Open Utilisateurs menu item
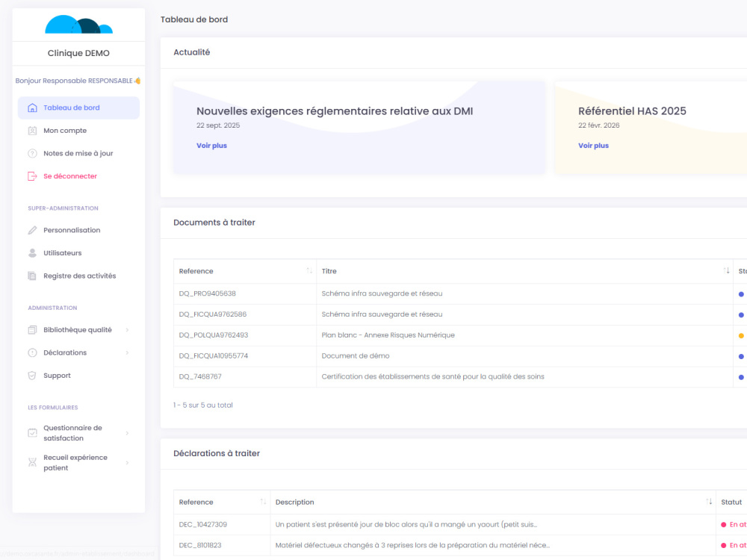This screenshot has height=560, width=747. pos(78,253)
